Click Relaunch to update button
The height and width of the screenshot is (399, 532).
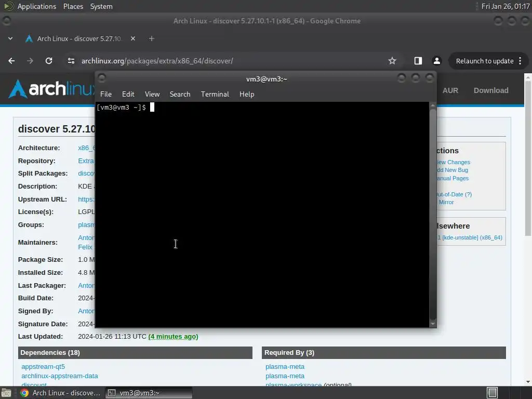(x=485, y=61)
